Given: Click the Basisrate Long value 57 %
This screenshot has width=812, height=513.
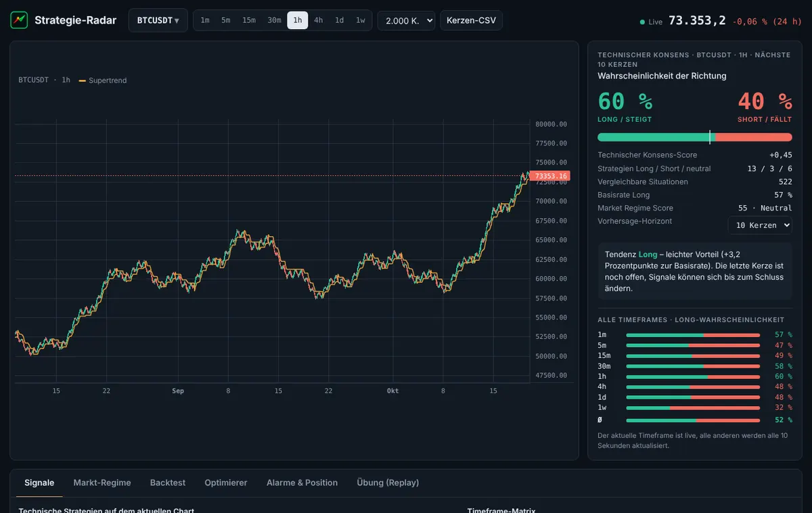Looking at the screenshot, I should click(783, 195).
